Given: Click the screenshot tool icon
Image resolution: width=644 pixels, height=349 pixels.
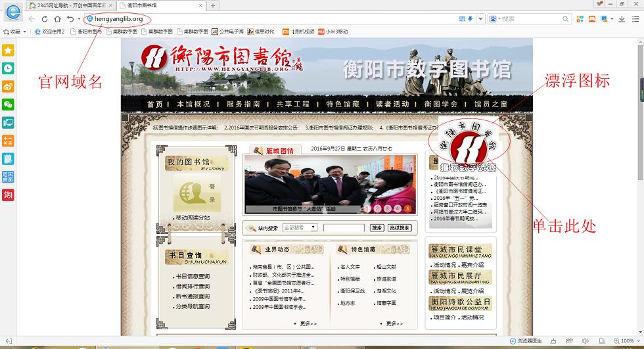Looking at the screenshot, I should pyautogui.click(x=604, y=19).
